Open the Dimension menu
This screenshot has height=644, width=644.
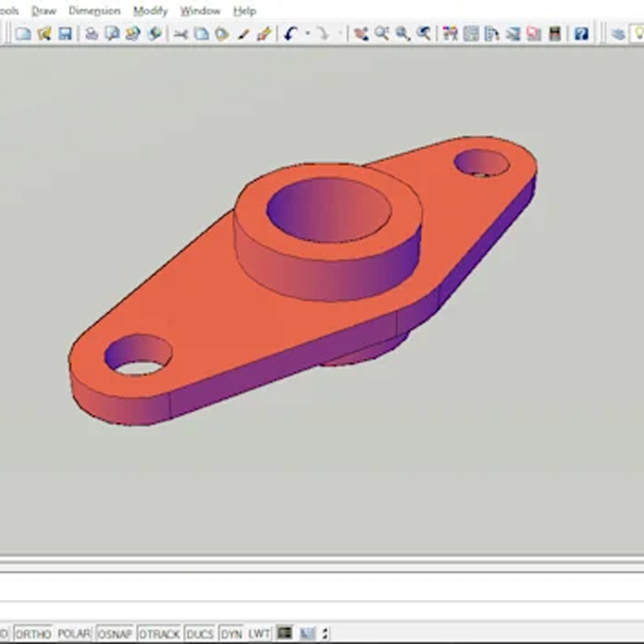point(94,11)
